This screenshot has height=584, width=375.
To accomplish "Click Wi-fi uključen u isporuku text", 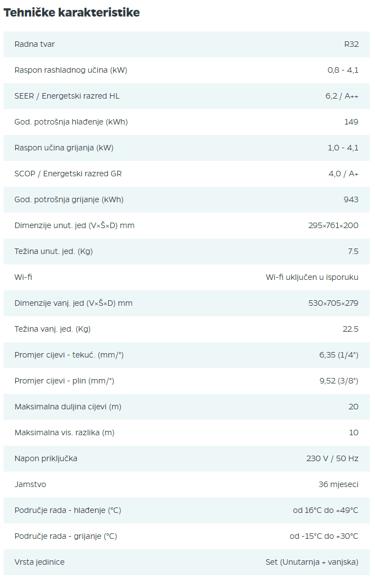I will click(312, 277).
